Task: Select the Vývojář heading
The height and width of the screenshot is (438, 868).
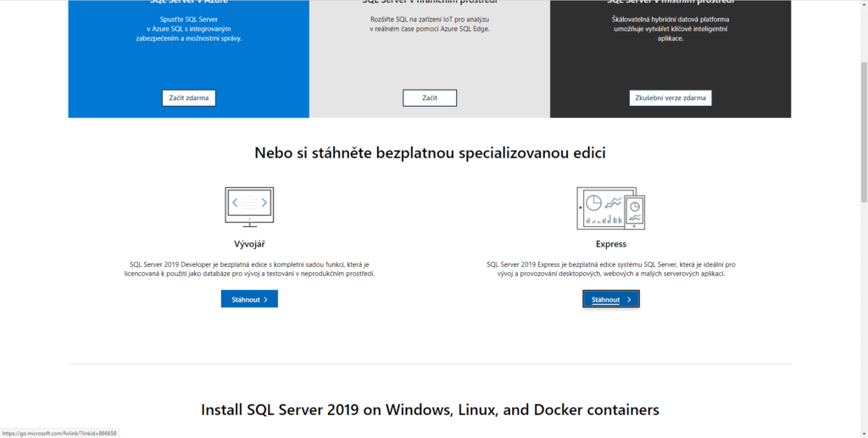Action: pyautogui.click(x=249, y=244)
